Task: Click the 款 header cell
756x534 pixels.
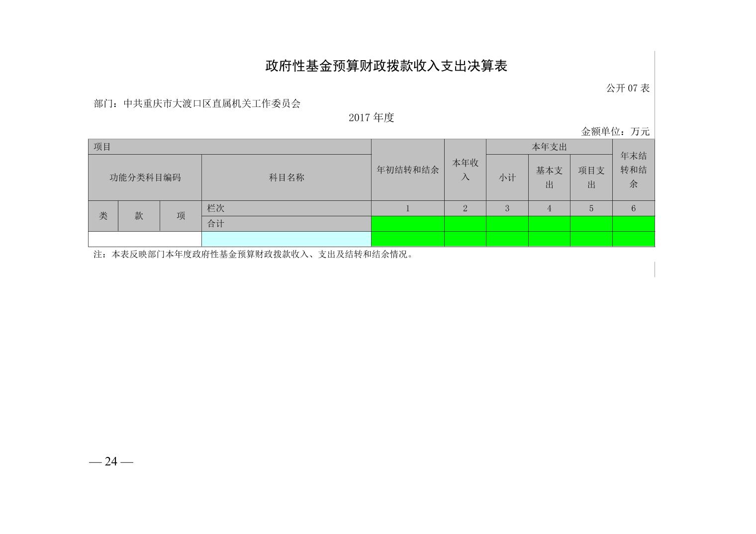Action: [139, 216]
